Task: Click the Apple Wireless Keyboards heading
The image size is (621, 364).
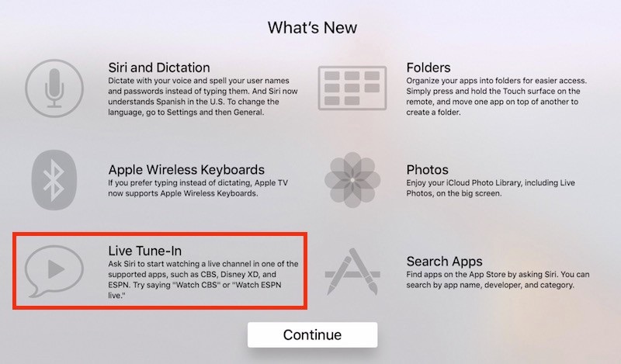Action: pyautogui.click(x=186, y=170)
